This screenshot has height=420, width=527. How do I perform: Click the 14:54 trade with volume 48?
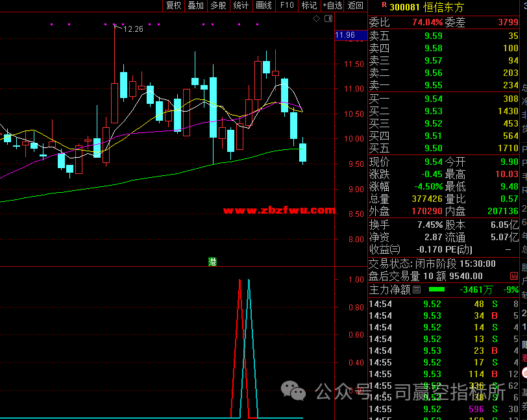pos(444,304)
